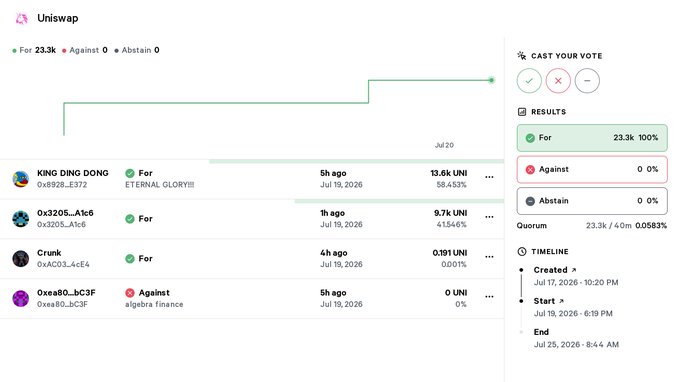Open 0xea80...bC3F voter avatar
This screenshot has height=382, width=680.
20,298
